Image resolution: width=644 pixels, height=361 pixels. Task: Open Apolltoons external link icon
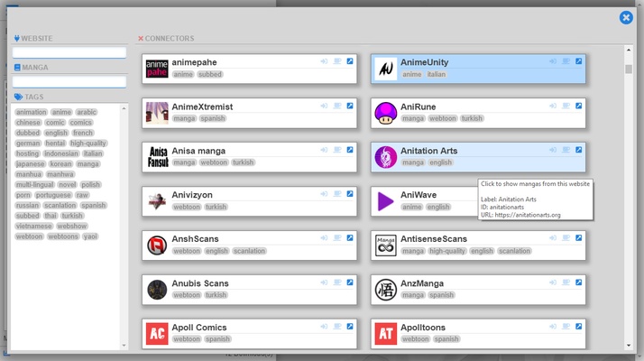pos(579,326)
